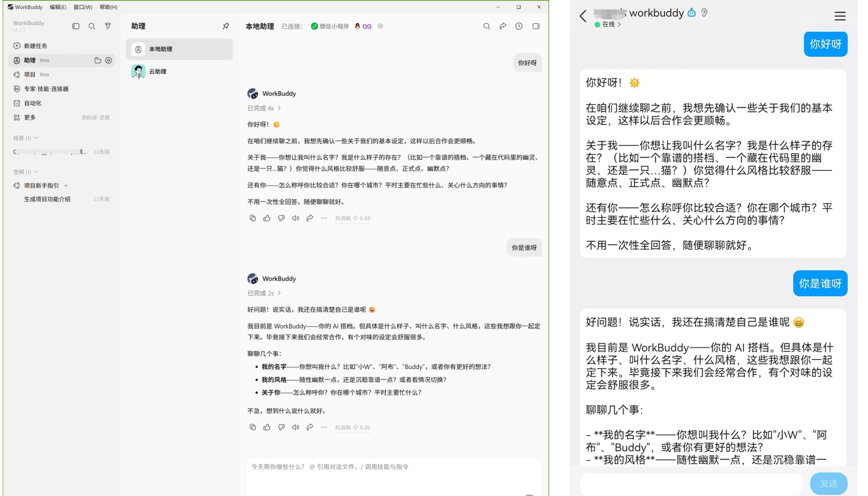
Task: Toggle the right side panel icon in chat header
Action: (x=536, y=26)
